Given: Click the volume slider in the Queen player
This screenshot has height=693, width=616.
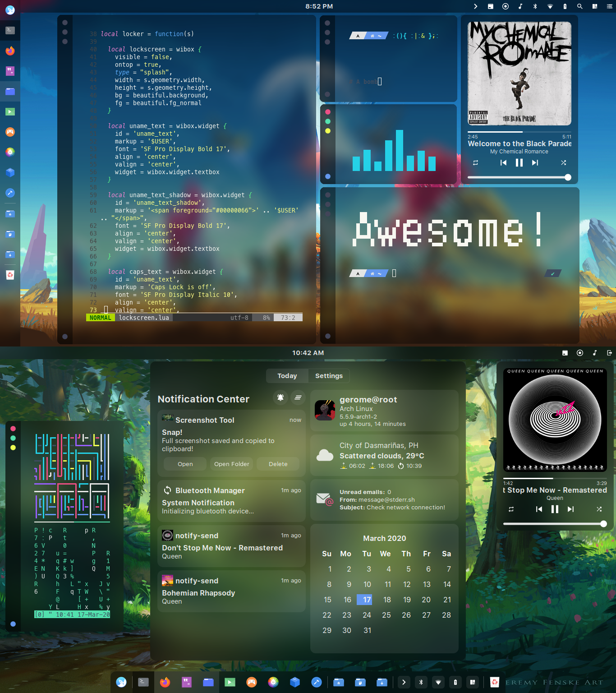Looking at the screenshot, I should click(x=555, y=524).
